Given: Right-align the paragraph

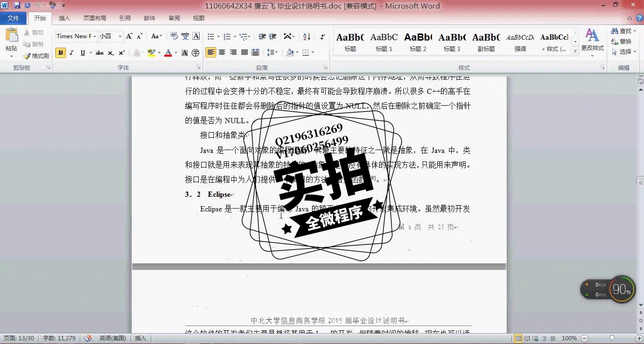Looking at the screenshot, I should (x=233, y=52).
